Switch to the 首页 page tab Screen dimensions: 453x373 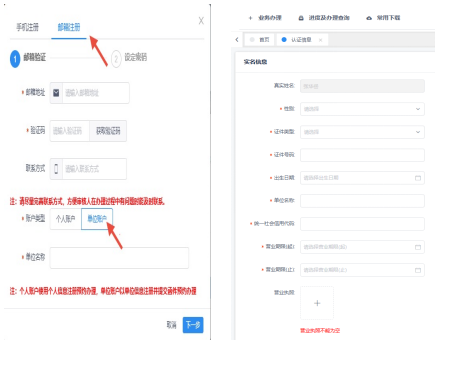pos(260,40)
